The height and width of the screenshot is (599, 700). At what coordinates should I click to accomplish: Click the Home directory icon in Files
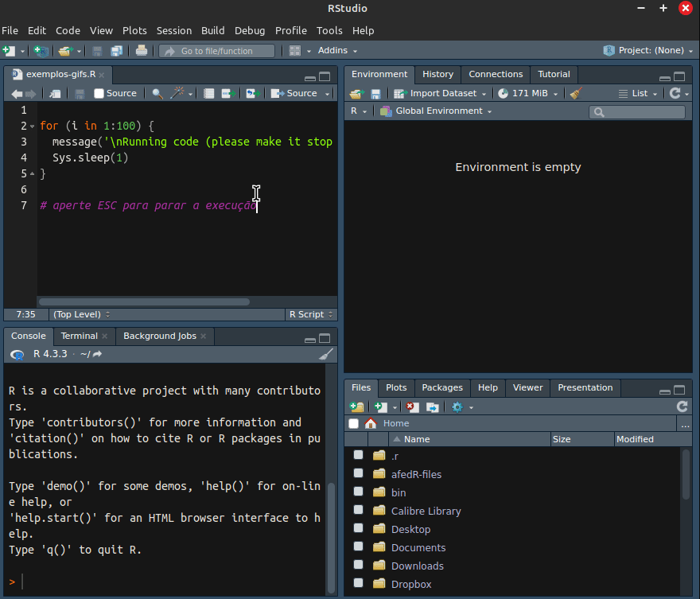pyautogui.click(x=371, y=423)
